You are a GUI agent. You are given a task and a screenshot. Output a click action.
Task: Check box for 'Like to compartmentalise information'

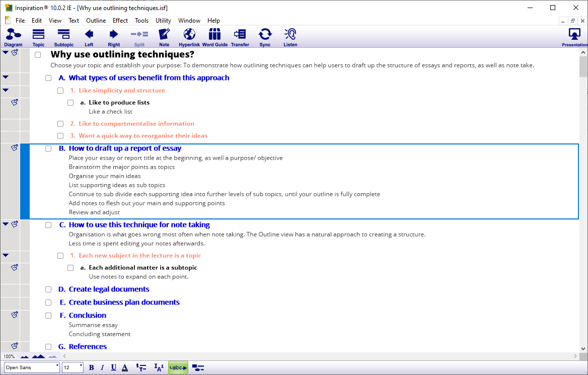60,124
